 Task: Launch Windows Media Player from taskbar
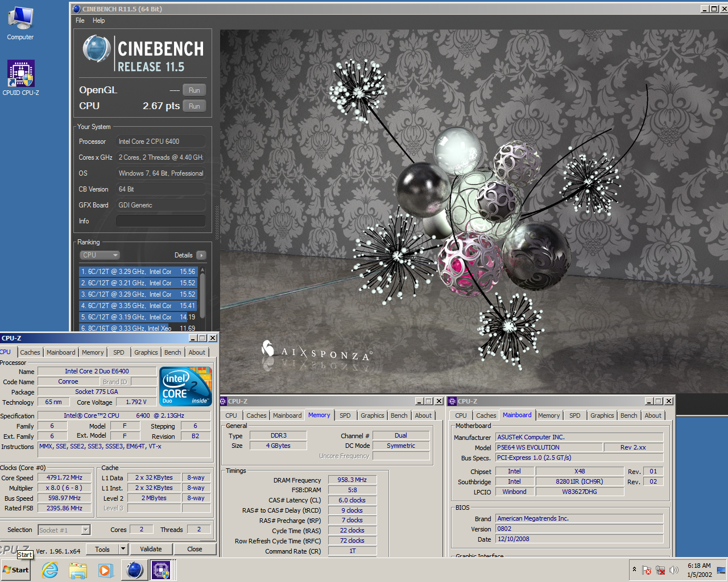(105, 570)
